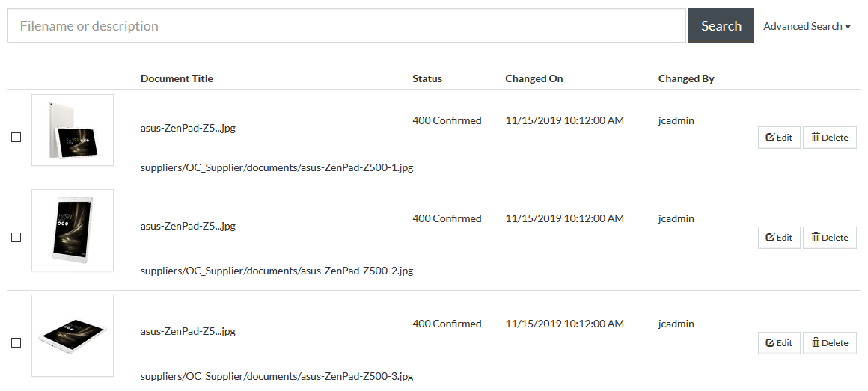Delete the asus-ZenPad-Z500-1.jpg document

click(829, 138)
